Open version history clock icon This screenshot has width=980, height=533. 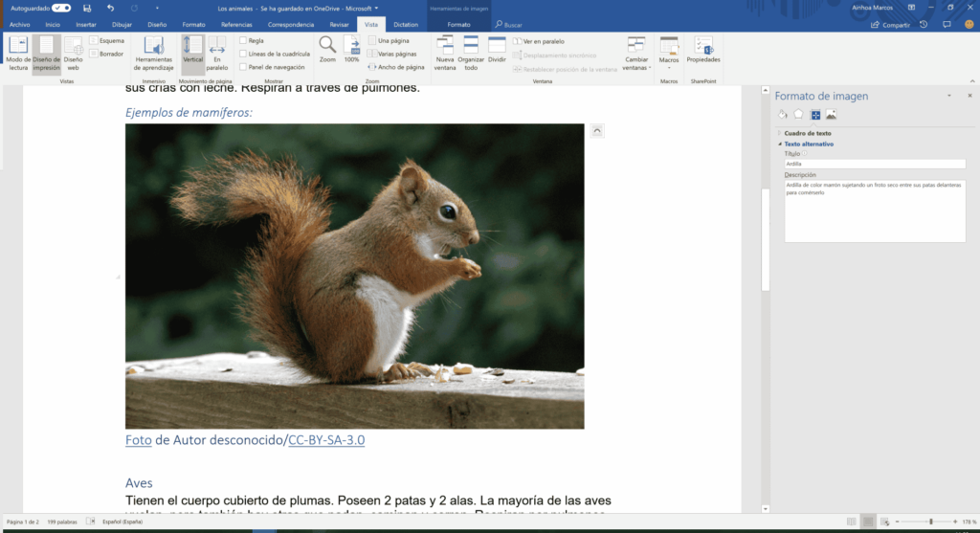(x=924, y=24)
